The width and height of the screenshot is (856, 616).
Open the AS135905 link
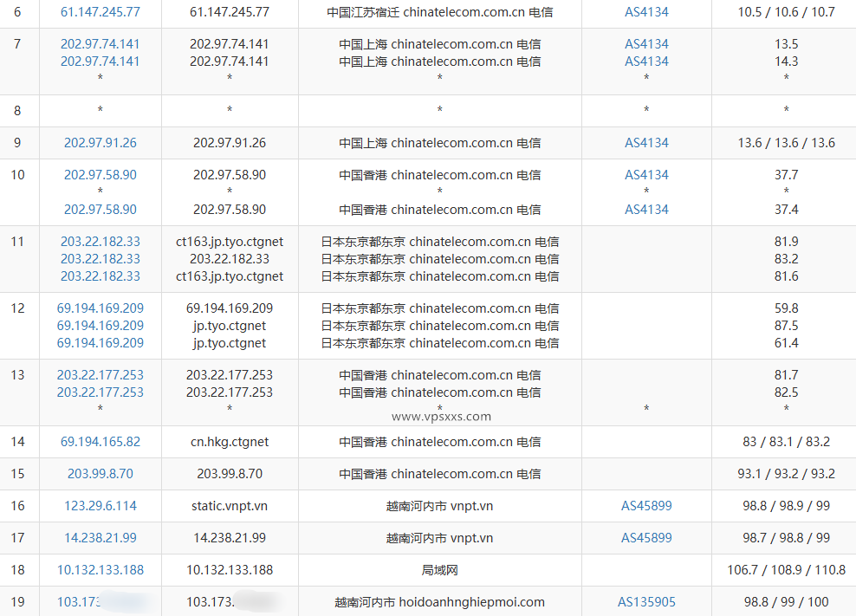coord(646,602)
